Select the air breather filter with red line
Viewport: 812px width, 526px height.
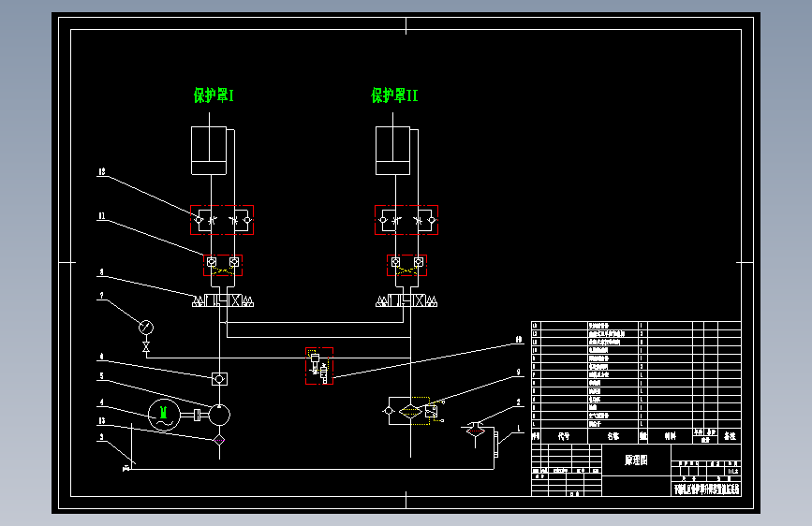click(476, 431)
